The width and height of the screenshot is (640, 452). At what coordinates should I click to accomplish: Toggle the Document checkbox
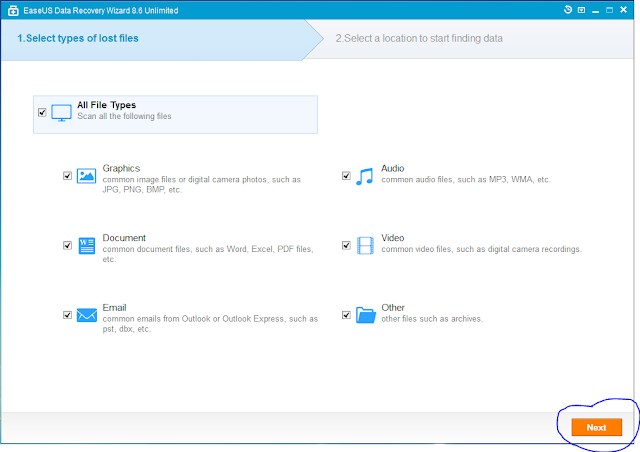(67, 245)
